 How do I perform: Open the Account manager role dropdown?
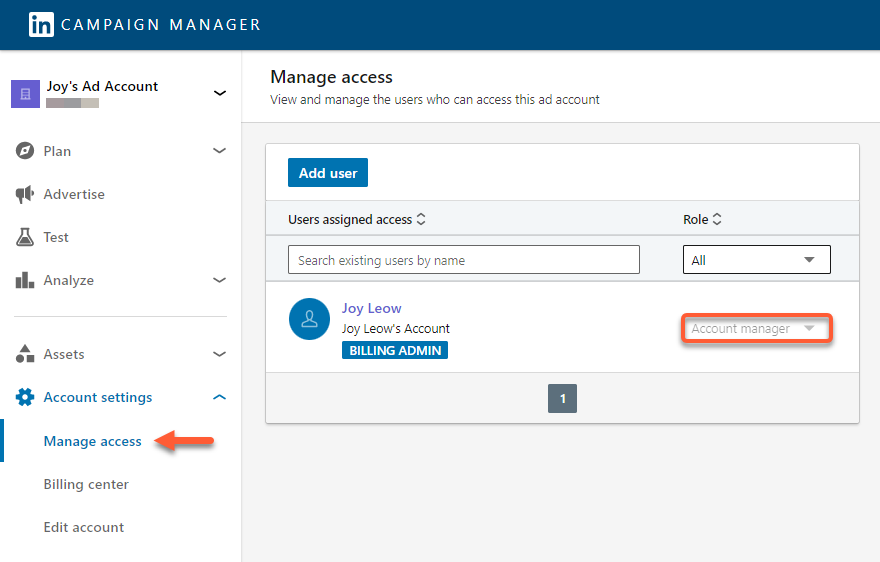(x=756, y=329)
